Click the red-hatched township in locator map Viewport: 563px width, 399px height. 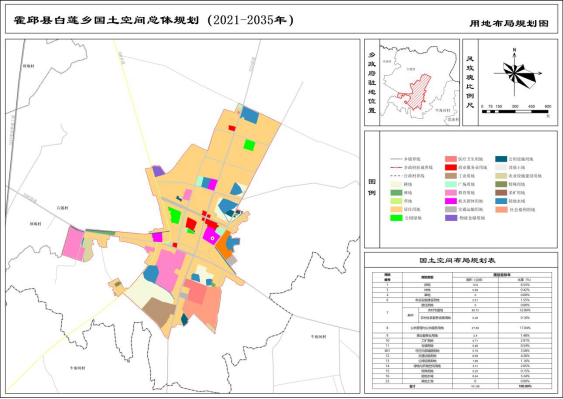click(417, 91)
